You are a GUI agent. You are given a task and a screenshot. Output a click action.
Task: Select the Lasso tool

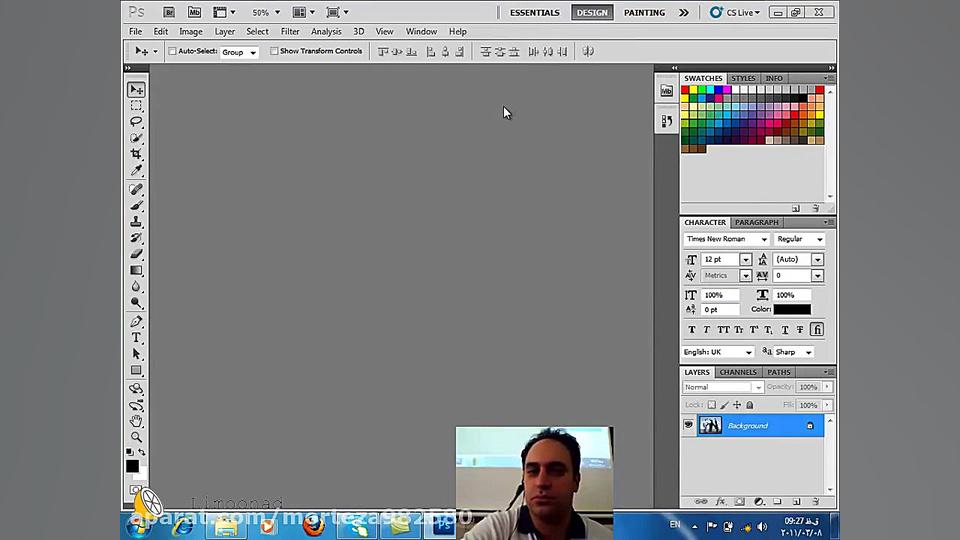coord(136,122)
